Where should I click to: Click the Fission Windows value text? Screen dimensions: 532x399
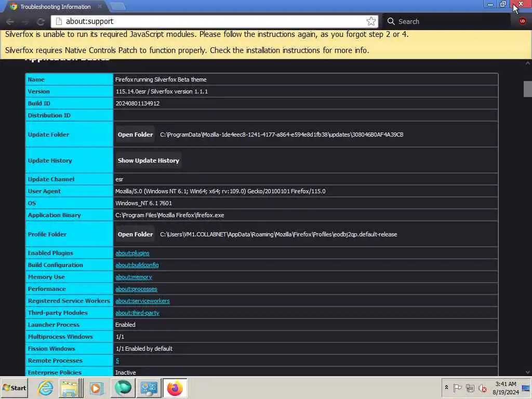pos(144,349)
